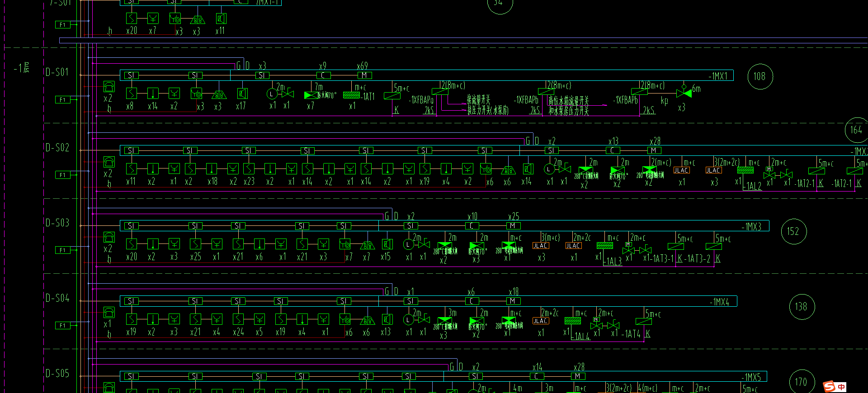Select speaker symbol above x17 in D-S01
This screenshot has width=868, height=393.
(242, 94)
